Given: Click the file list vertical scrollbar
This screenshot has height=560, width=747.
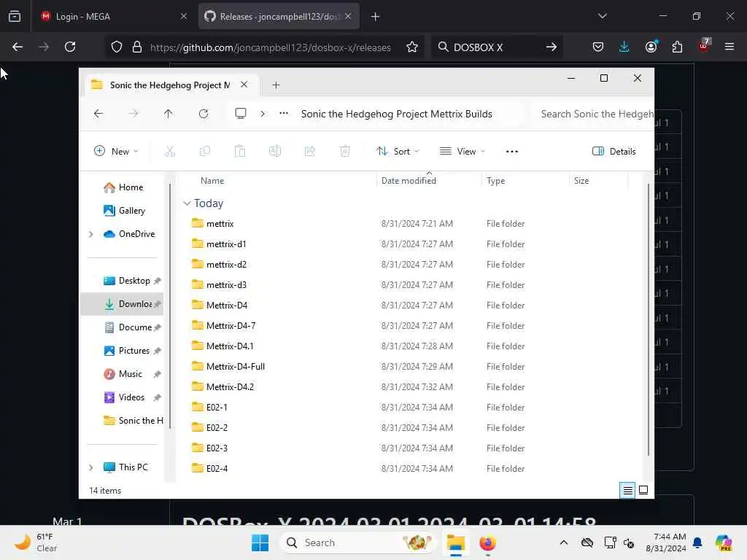Looking at the screenshot, I should click(x=648, y=319).
